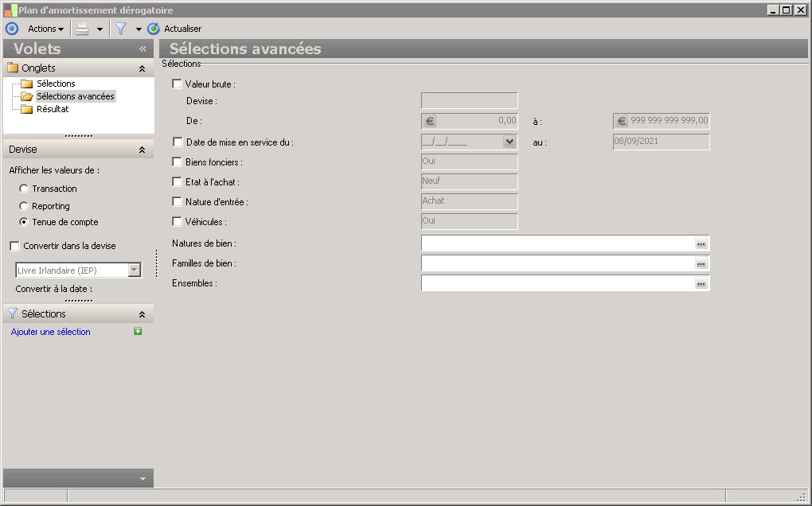812x506 pixels.
Task: Check the Etat à l'achat checkbox
Action: click(x=177, y=181)
